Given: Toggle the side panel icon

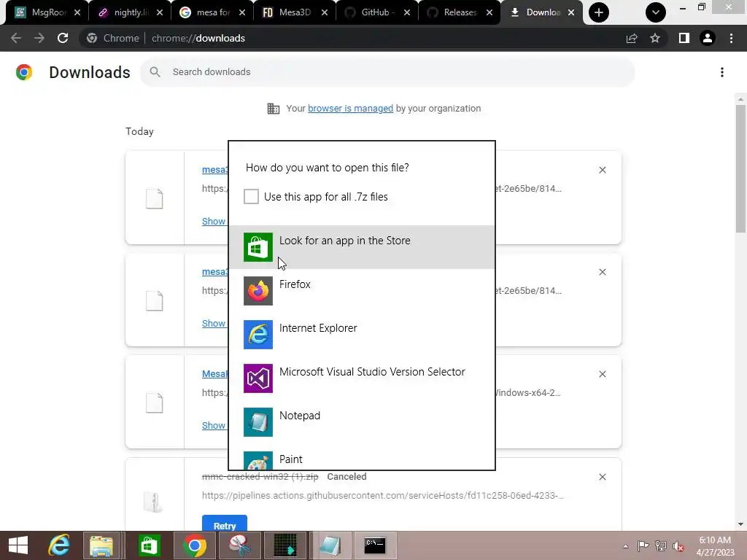Looking at the screenshot, I should point(684,38).
